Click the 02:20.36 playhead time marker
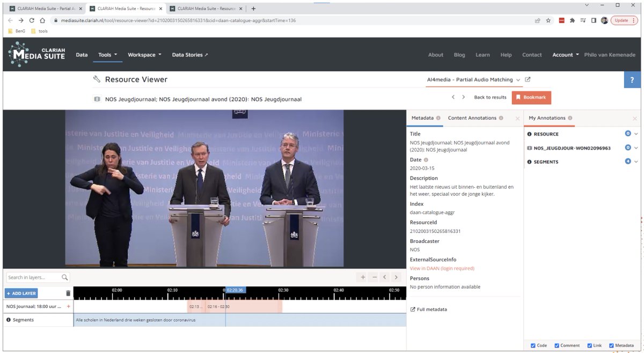Screen dimensions: 644x353 [x=236, y=290]
